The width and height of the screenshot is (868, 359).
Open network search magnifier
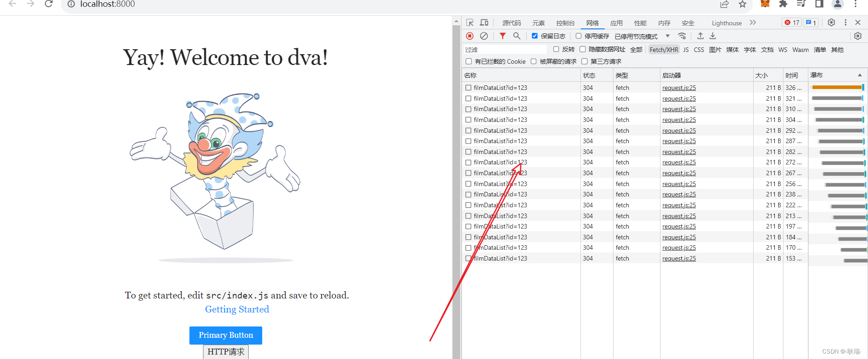click(517, 36)
